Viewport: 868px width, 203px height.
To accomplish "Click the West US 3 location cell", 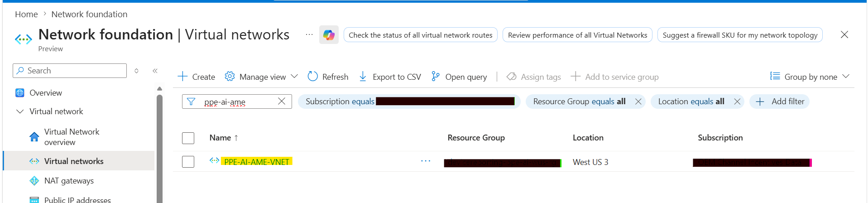I will click(x=590, y=162).
